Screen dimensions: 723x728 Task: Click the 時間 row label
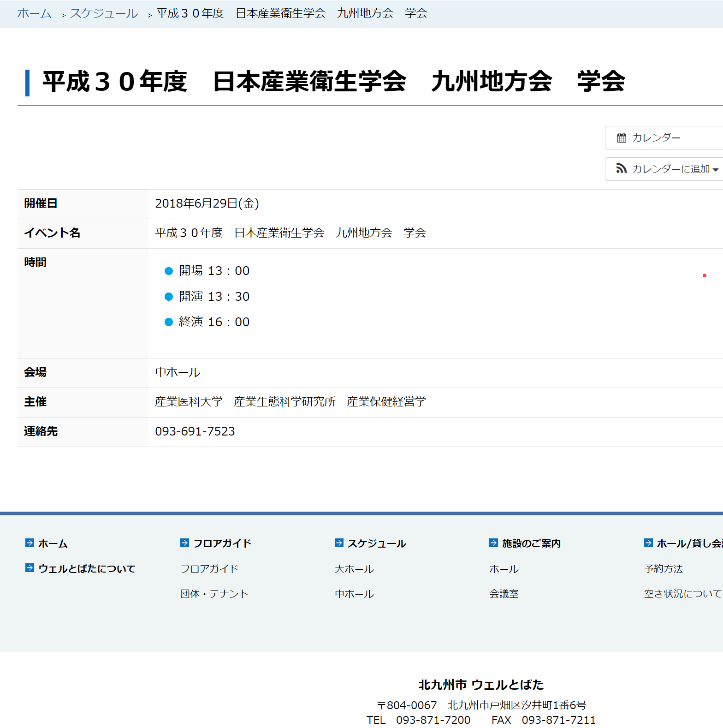[35, 263]
